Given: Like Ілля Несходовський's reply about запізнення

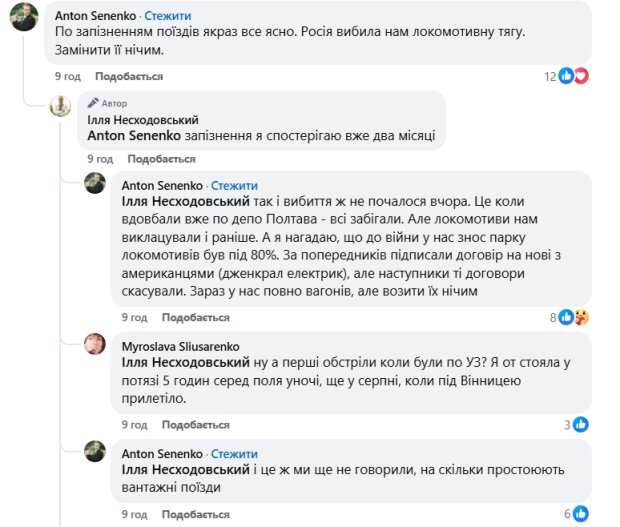Looking at the screenshot, I should click(160, 159).
